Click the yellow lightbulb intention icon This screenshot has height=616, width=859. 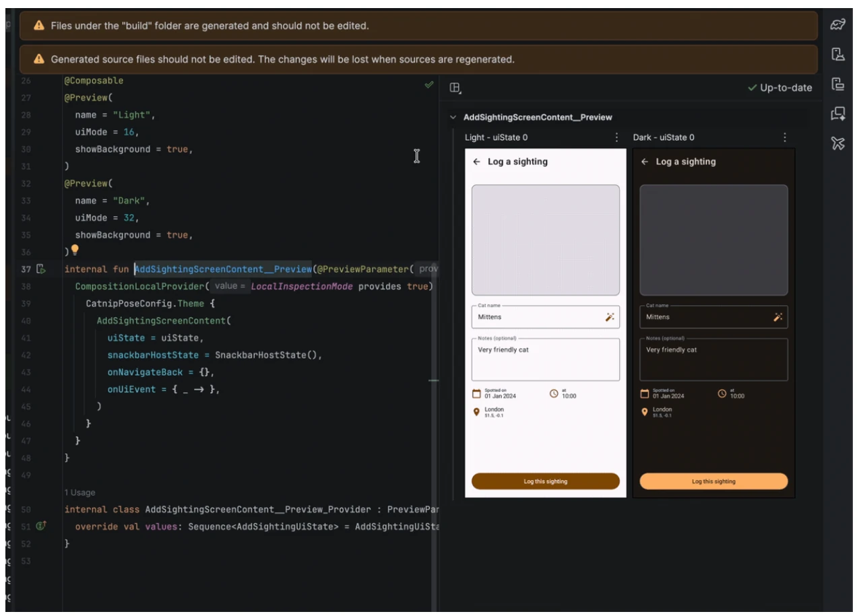point(75,250)
